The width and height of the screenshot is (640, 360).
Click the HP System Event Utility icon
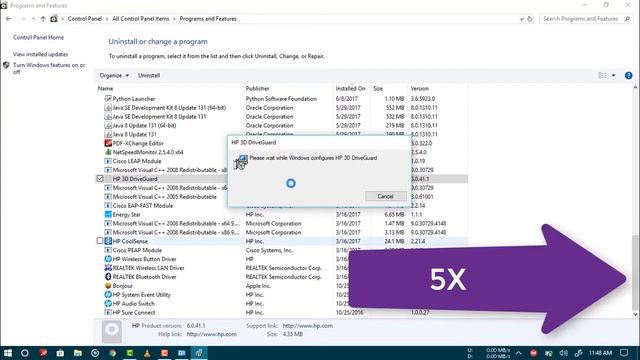pos(108,295)
